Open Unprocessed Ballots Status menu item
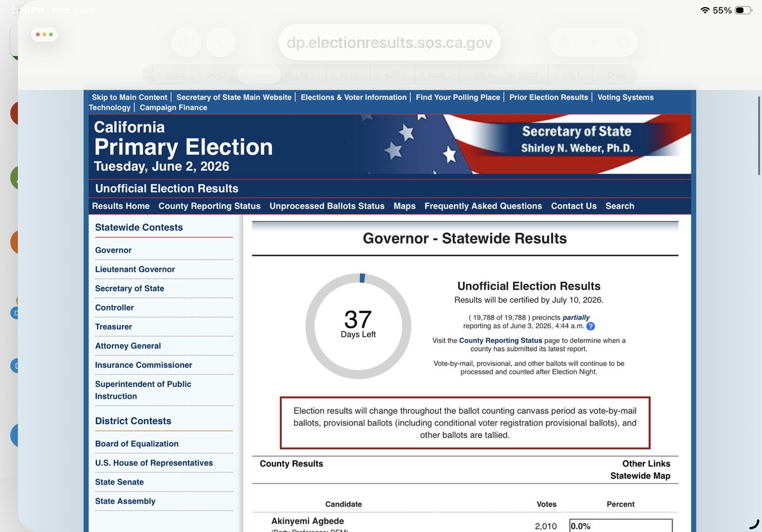 327,206
